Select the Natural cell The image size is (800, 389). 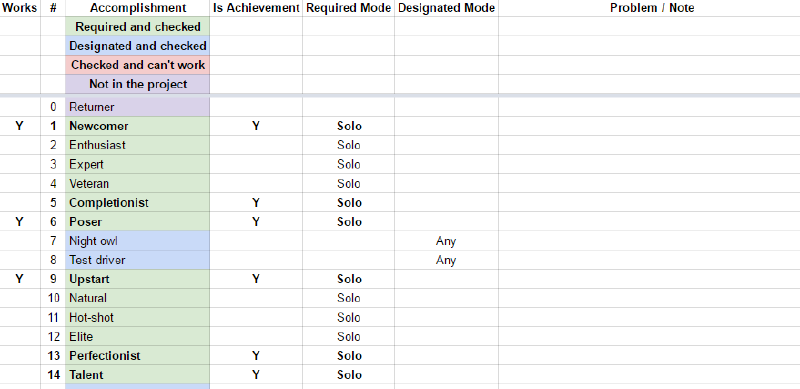[x=138, y=298]
